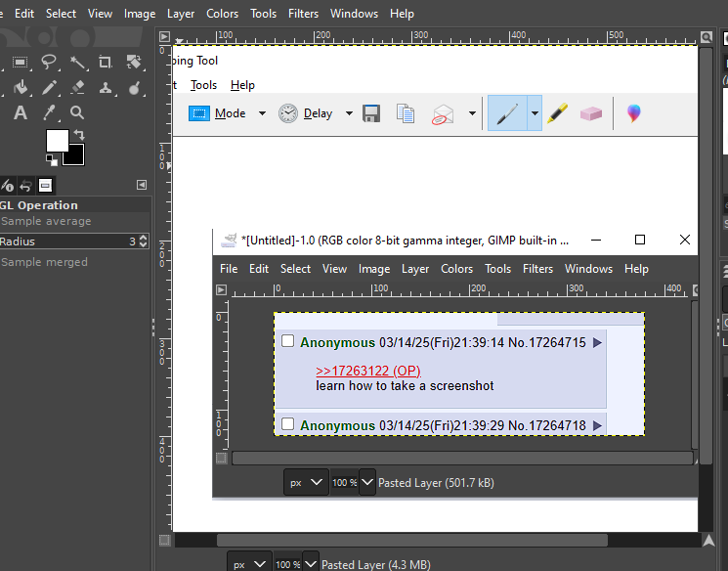Select the Eraser tool in the GIMP toolbox

[78, 88]
